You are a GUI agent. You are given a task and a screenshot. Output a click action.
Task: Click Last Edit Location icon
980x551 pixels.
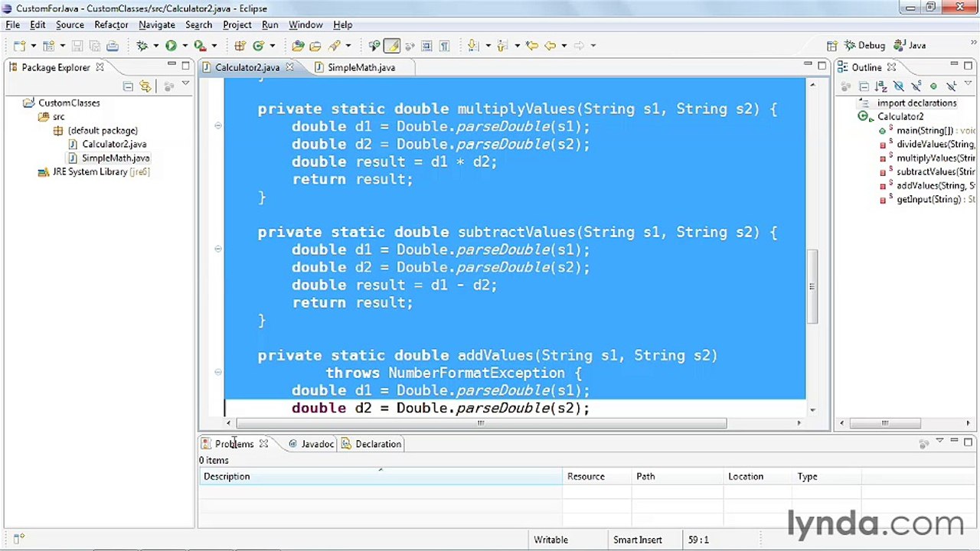point(531,46)
